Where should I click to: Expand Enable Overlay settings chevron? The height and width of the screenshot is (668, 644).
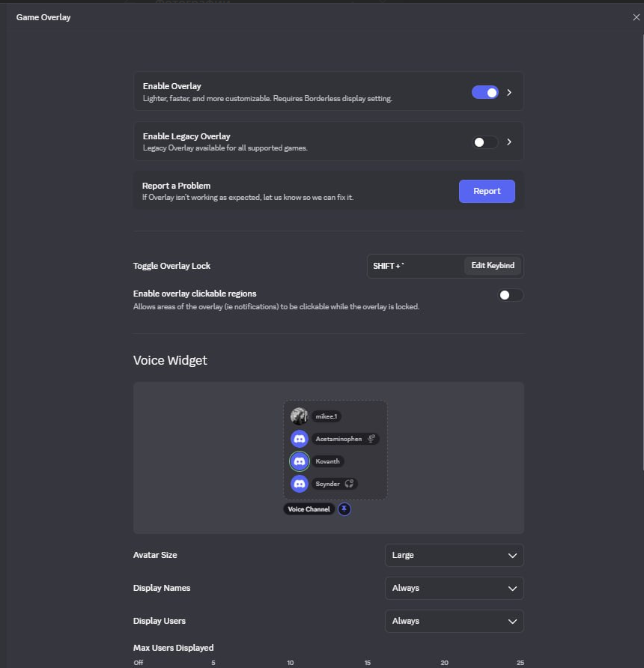[509, 92]
